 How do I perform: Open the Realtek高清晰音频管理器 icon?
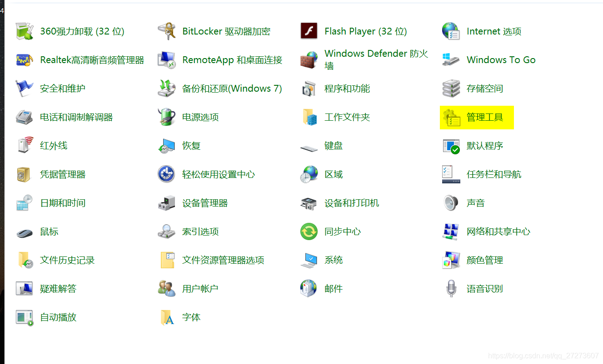click(25, 60)
